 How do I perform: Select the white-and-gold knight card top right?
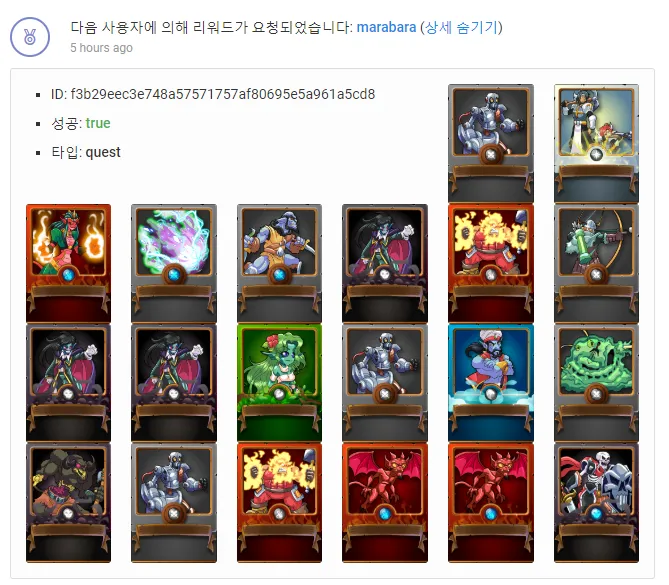[x=596, y=143]
